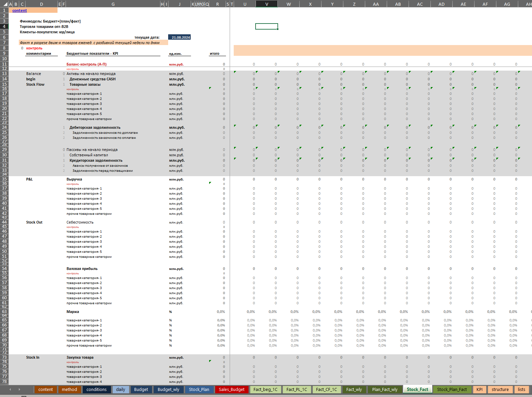
Task: Select the column AC header
Action: (420, 4)
